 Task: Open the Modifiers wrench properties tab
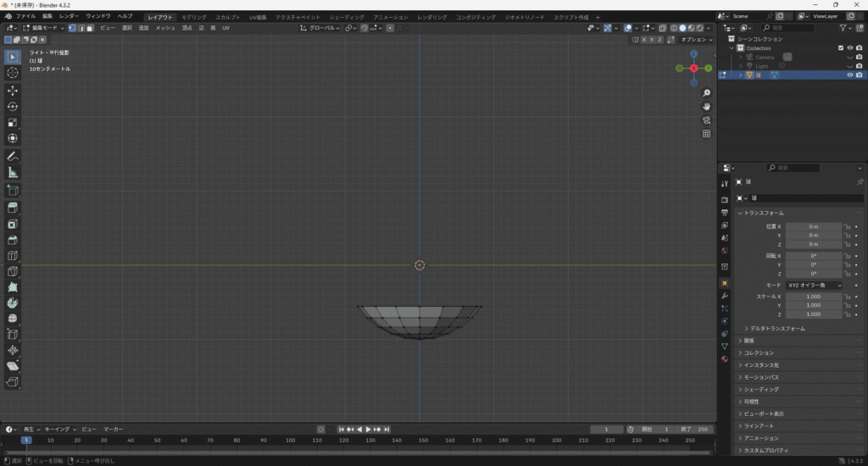pos(725,296)
